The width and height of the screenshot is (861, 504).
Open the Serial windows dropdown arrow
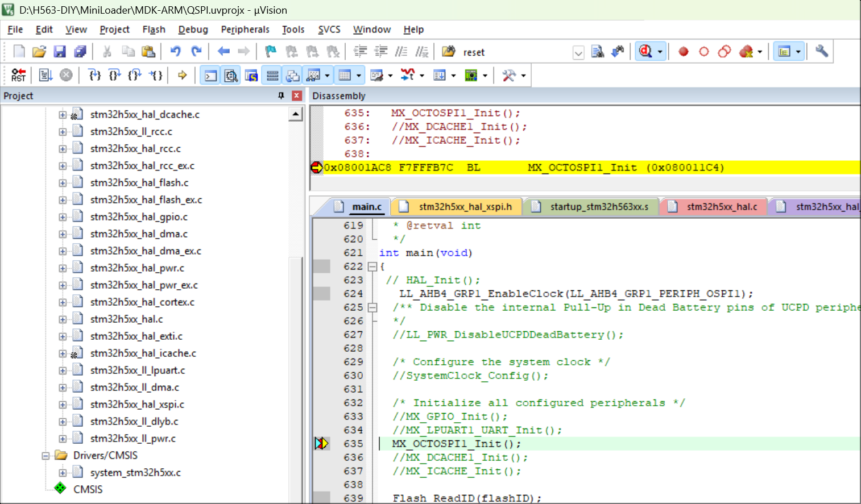click(x=390, y=75)
